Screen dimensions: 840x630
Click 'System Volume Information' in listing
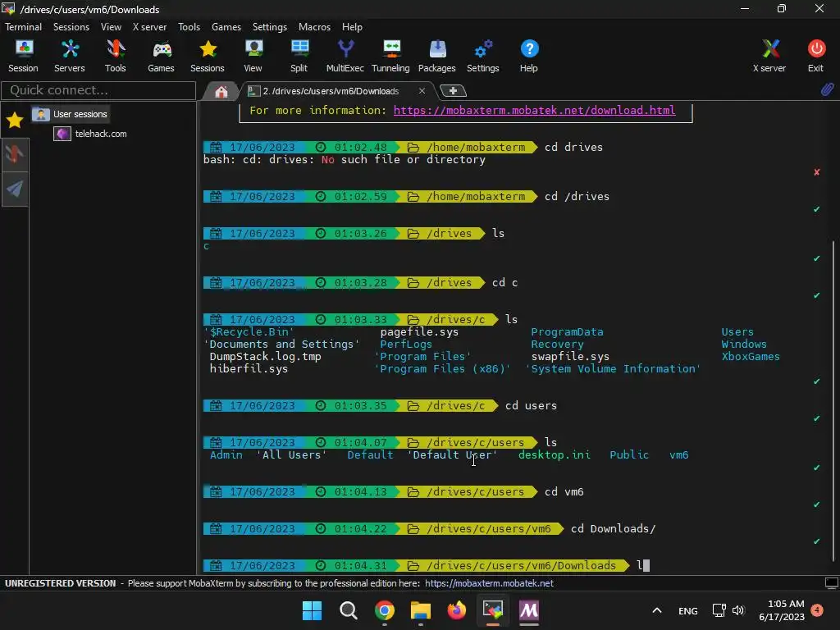[x=613, y=368]
